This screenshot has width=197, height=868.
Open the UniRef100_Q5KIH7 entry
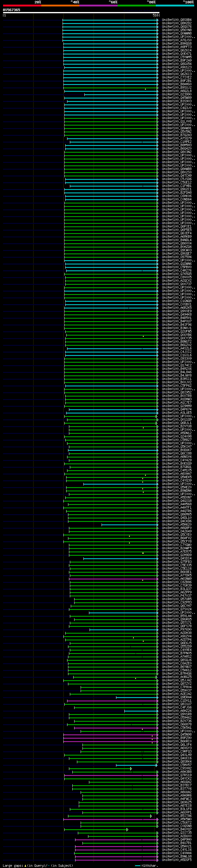pos(177,446)
